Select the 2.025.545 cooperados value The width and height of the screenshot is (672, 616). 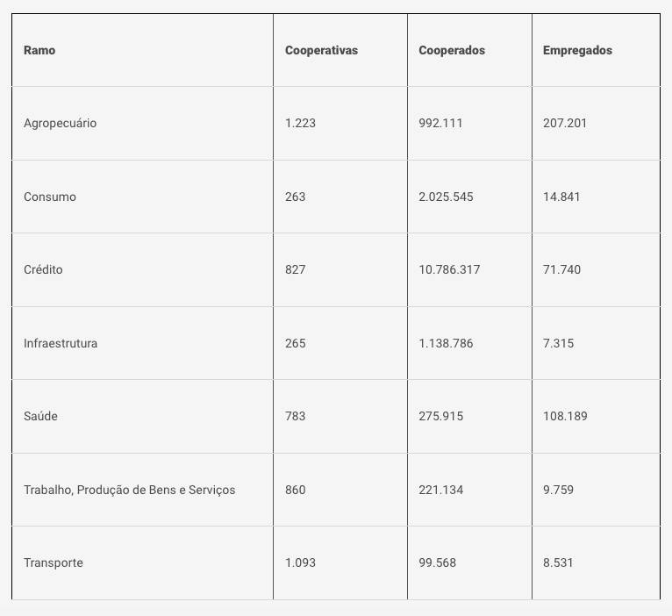446,197
